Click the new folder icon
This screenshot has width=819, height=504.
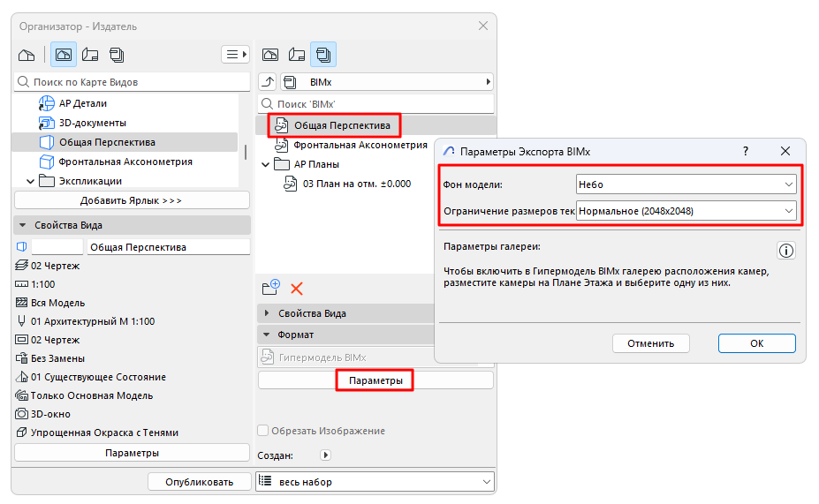[x=271, y=288]
